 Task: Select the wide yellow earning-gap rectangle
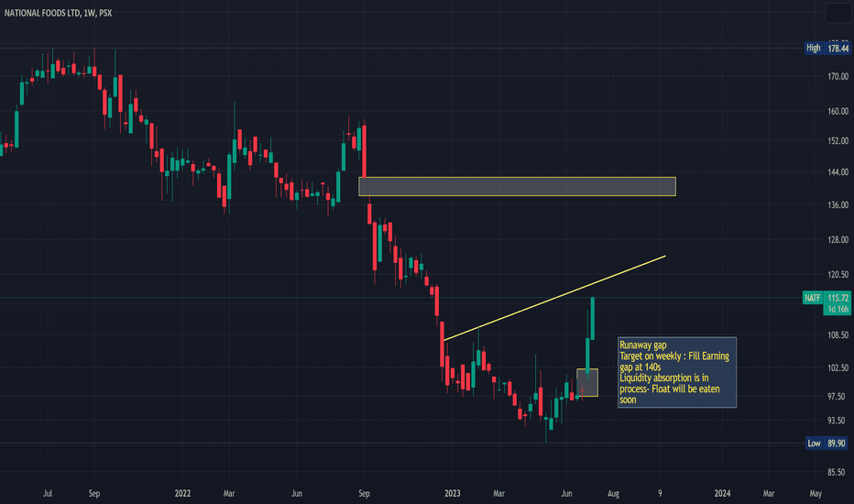coord(517,186)
